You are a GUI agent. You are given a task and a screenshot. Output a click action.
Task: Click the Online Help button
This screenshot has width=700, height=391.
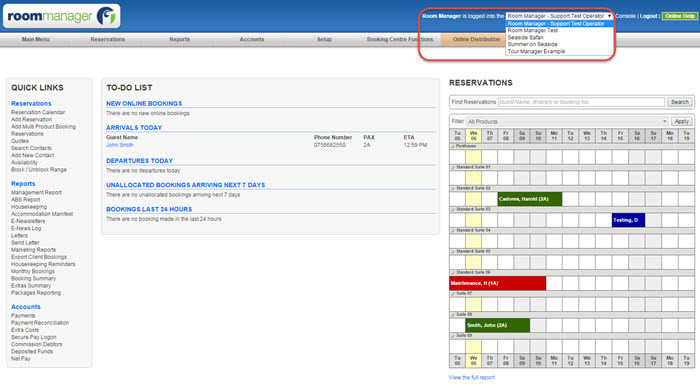679,16
